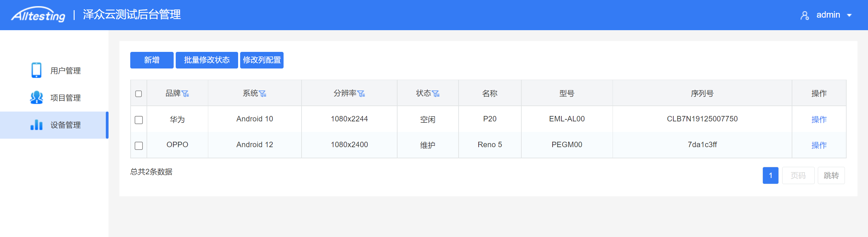Check the 华为 row checkbox
Screen dimensions: 868x237
138,120
